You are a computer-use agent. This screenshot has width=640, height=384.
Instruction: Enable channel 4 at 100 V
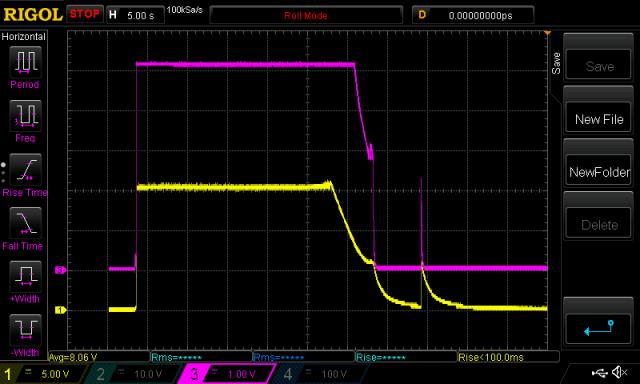(x=318, y=373)
